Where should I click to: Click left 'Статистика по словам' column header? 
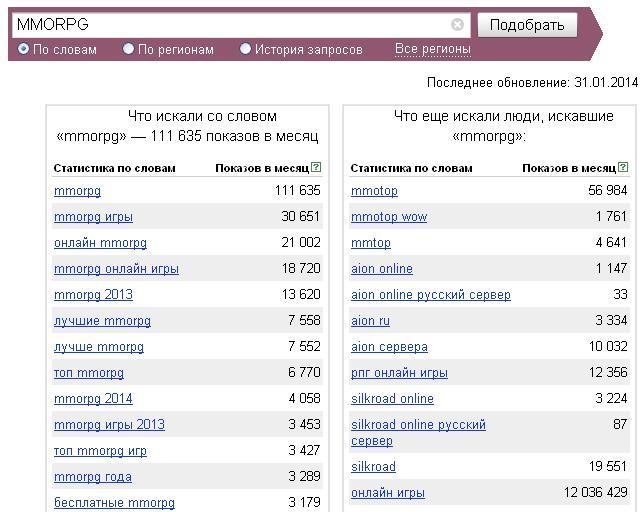[114, 168]
